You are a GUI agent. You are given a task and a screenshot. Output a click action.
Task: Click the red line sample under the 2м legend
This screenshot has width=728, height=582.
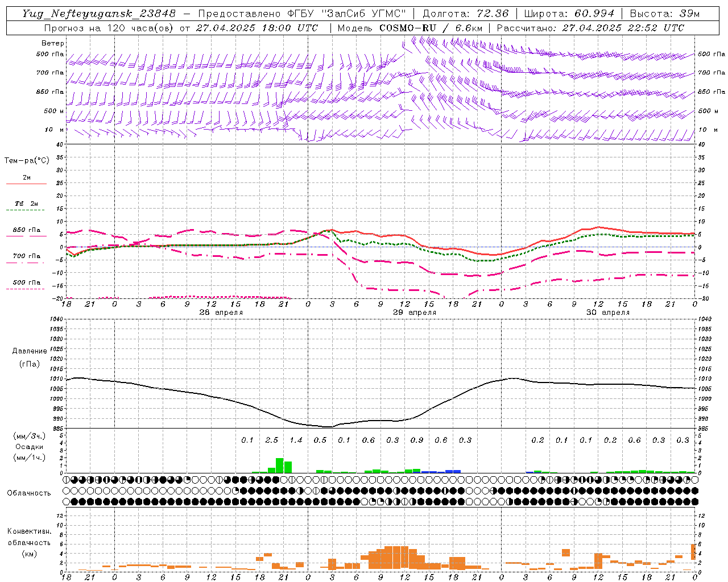point(26,184)
